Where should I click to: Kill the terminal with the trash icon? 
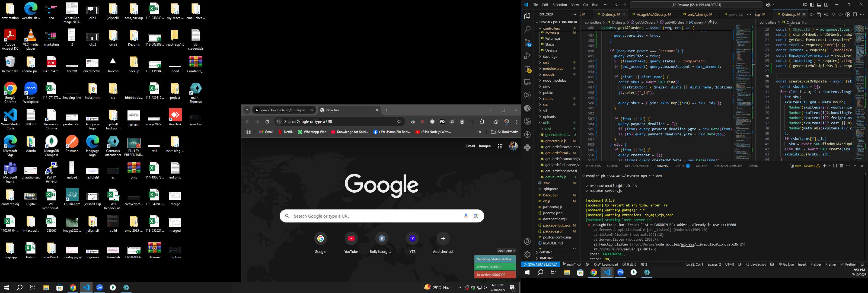(x=841, y=166)
